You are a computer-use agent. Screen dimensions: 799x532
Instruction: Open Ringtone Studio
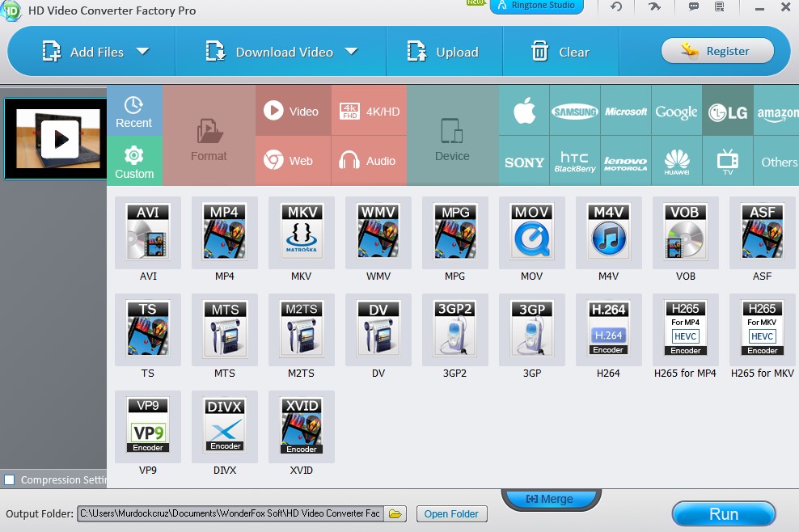tap(536, 6)
